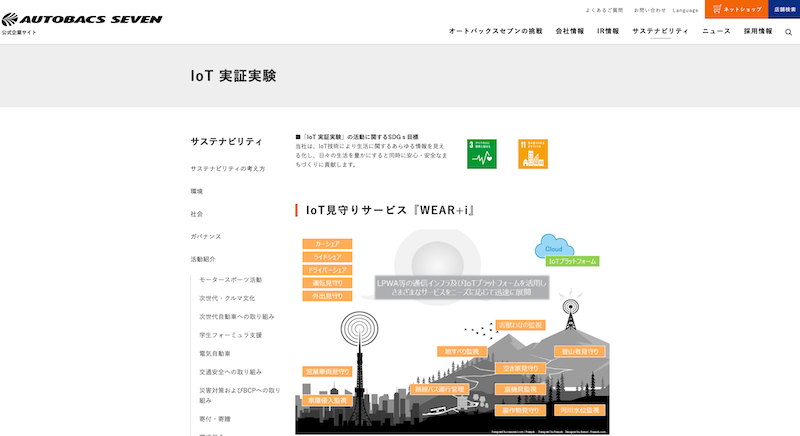The height and width of the screenshot is (436, 800).
Task: Click the ドライバーシェア label in diagram
Action: click(327, 270)
